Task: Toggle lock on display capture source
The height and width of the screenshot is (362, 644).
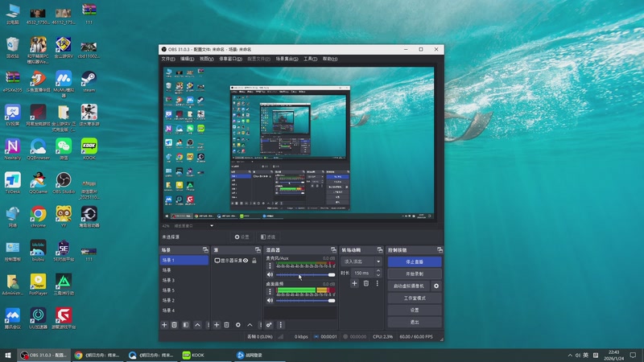Action: [x=254, y=261]
